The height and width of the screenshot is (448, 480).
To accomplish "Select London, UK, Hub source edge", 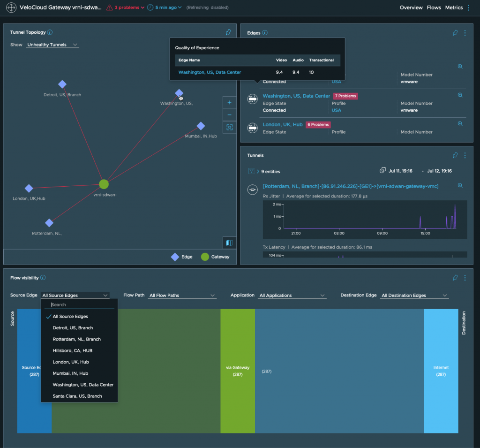I will [x=79, y=362].
